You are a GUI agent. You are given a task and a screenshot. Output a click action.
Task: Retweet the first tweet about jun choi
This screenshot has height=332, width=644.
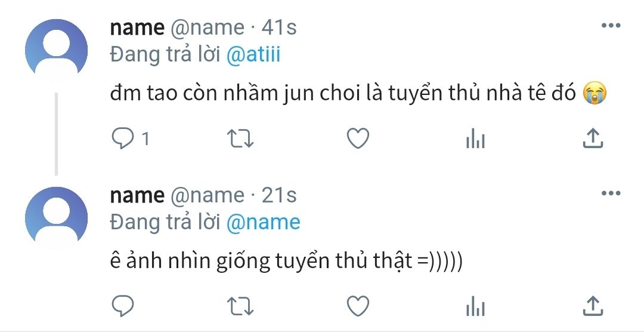tap(241, 139)
